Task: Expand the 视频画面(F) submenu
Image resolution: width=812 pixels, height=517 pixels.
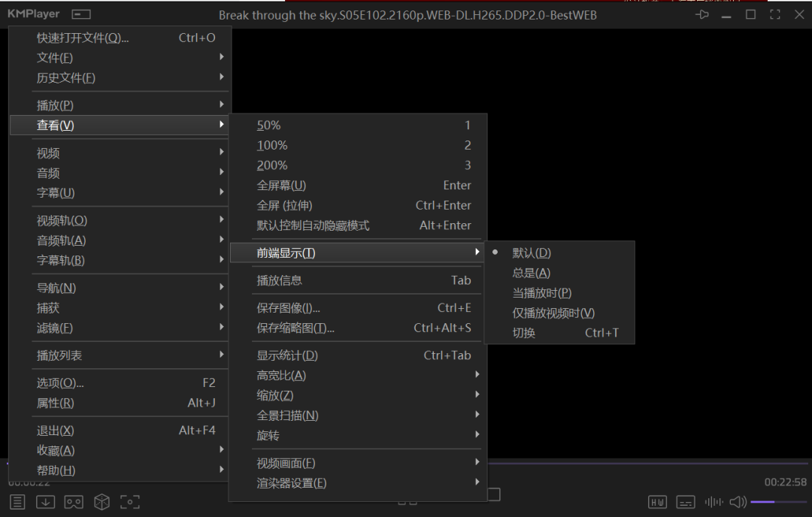Action: point(358,463)
